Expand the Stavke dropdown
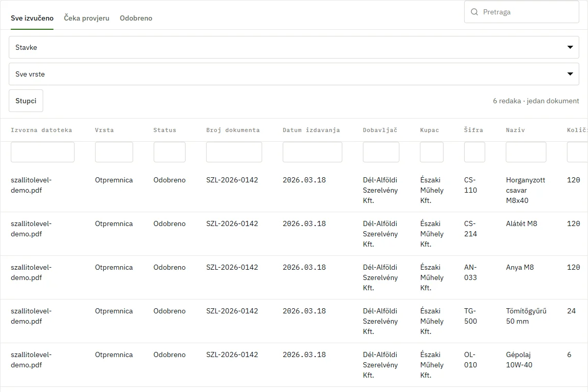The image size is (588, 392). [294, 47]
